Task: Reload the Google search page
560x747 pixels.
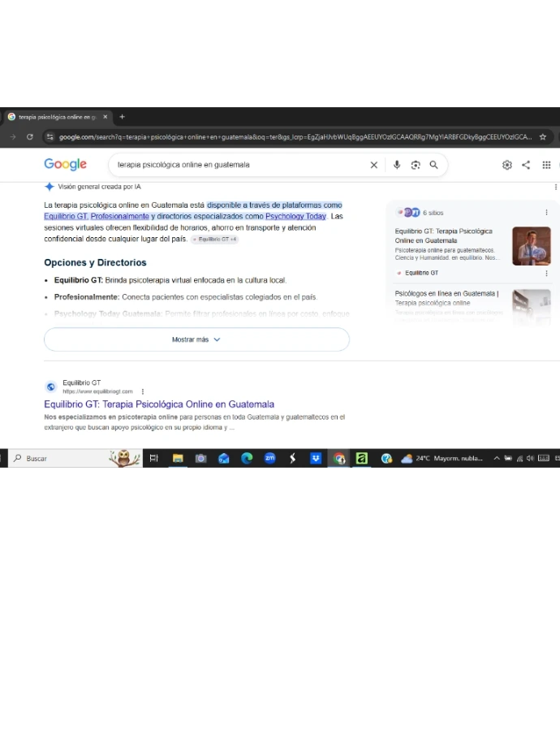Action: [29, 136]
